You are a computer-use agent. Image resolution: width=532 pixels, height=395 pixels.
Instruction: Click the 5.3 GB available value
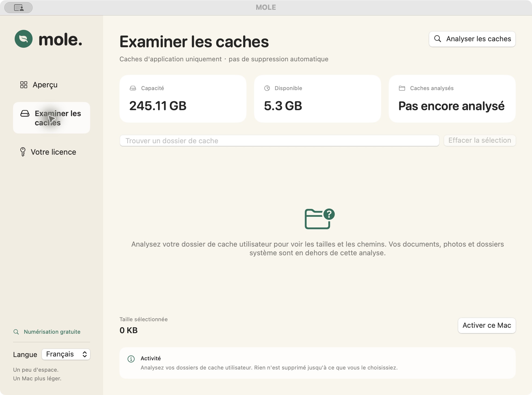click(283, 106)
